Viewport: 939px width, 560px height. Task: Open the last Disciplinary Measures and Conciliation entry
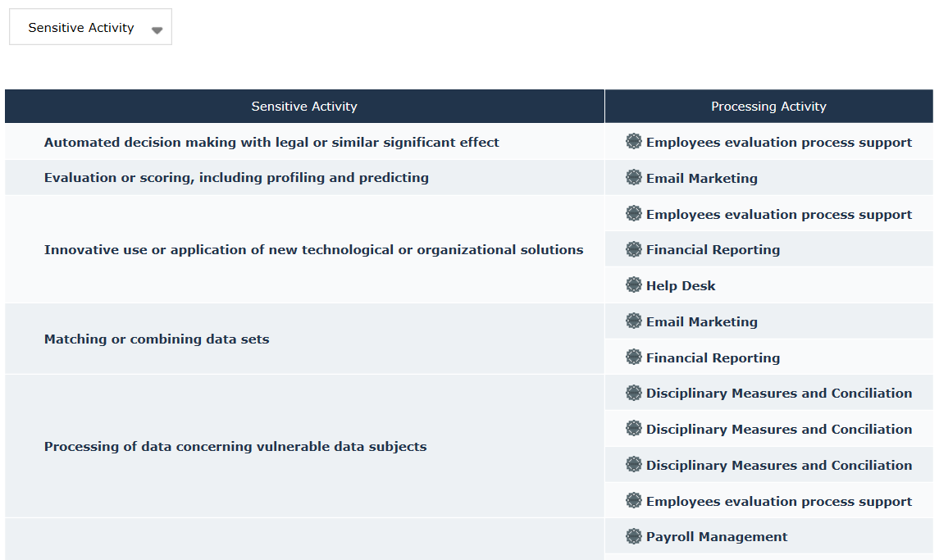[778, 466]
